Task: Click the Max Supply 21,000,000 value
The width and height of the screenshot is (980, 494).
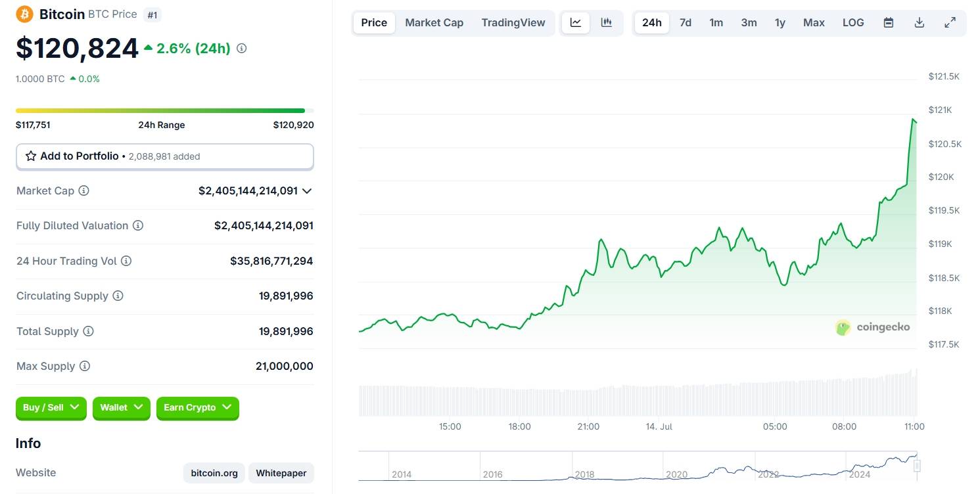Action: pos(285,366)
